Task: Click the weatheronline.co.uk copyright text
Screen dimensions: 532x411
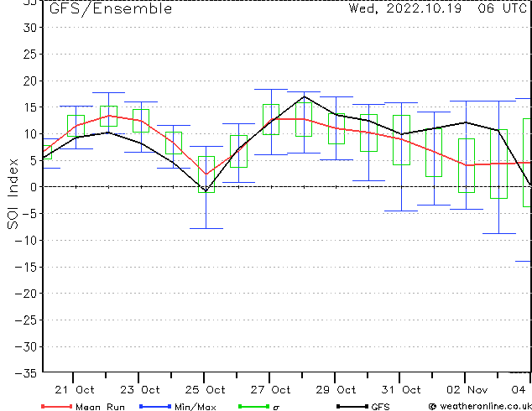Action: point(480,406)
